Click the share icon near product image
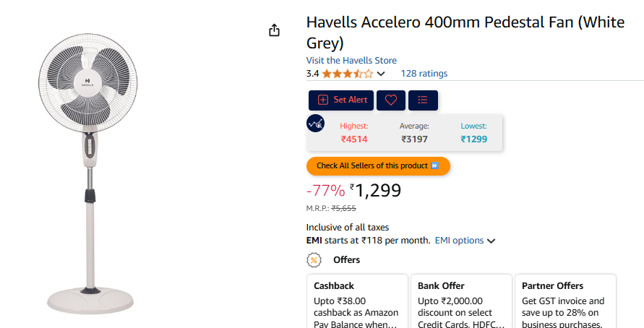The height and width of the screenshot is (328, 644). tap(274, 30)
